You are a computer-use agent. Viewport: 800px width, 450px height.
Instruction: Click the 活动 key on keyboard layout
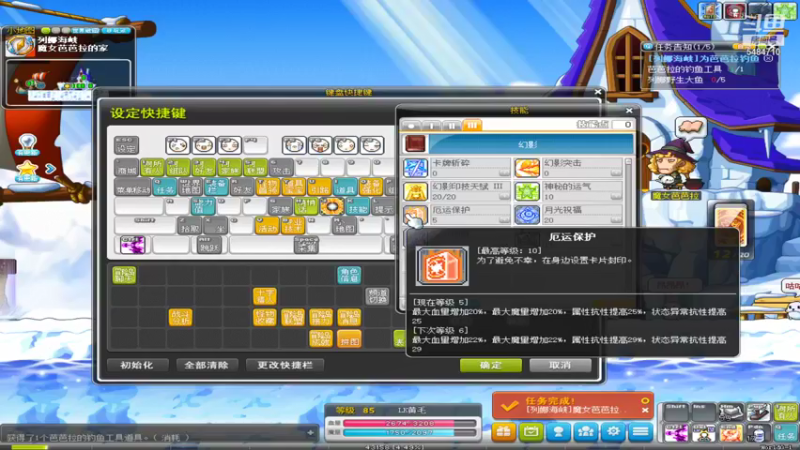click(x=267, y=226)
